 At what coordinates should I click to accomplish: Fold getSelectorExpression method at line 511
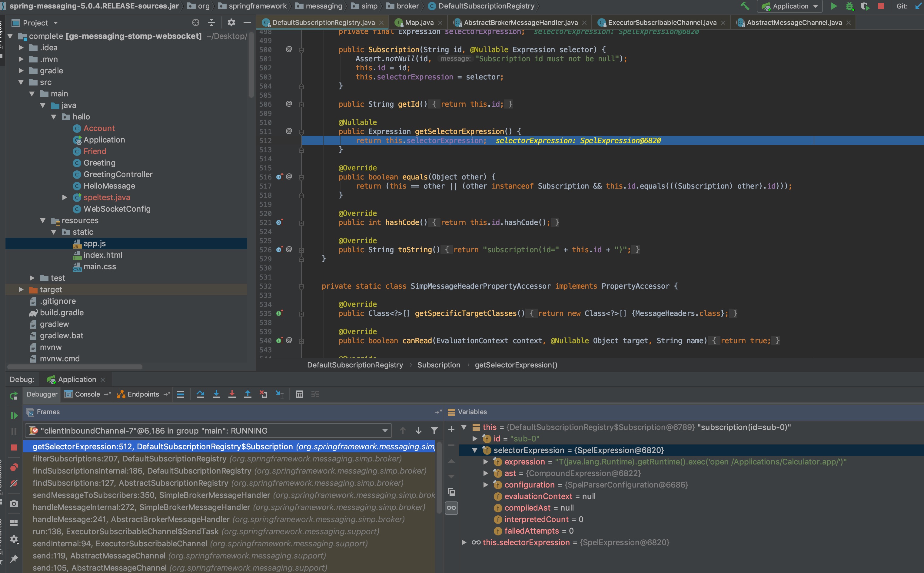[301, 132]
